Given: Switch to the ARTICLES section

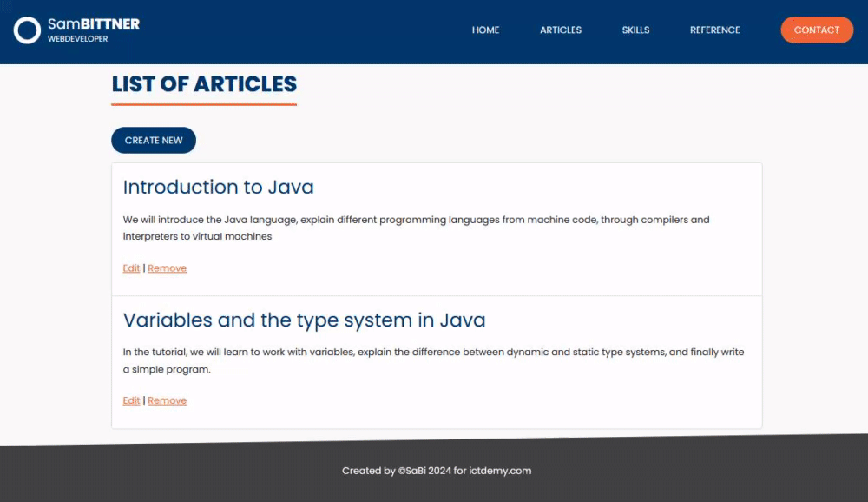Looking at the screenshot, I should point(560,30).
